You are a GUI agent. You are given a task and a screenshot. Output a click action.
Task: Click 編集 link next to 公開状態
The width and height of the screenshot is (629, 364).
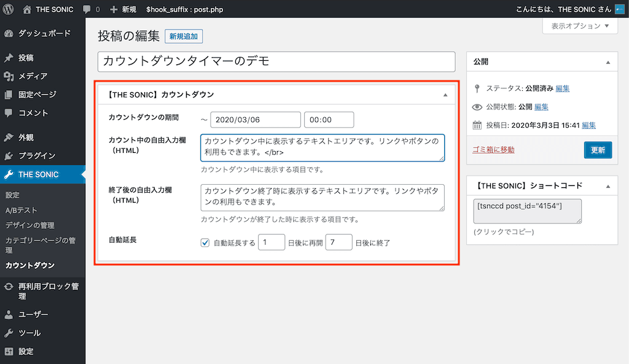tap(541, 107)
